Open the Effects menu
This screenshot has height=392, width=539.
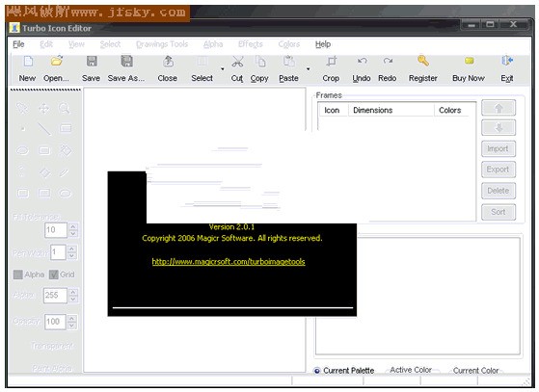[x=251, y=44]
